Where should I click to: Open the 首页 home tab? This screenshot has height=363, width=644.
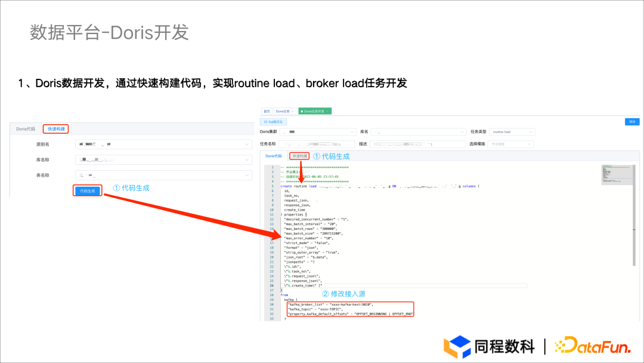(x=267, y=112)
